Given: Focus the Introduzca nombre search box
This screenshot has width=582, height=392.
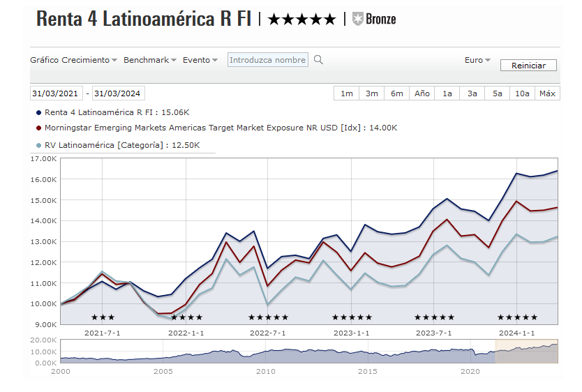Looking at the screenshot, I should (x=268, y=60).
